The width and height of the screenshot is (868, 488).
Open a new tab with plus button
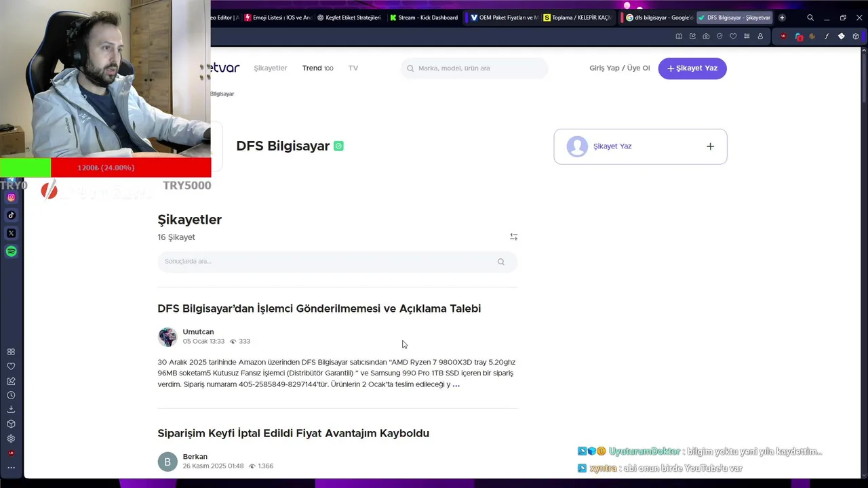point(782,18)
